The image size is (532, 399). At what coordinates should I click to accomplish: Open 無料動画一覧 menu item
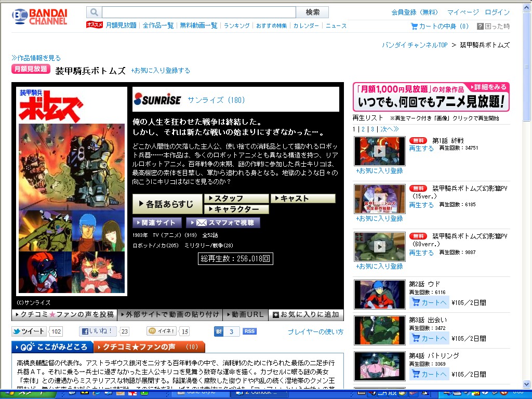coord(198,25)
